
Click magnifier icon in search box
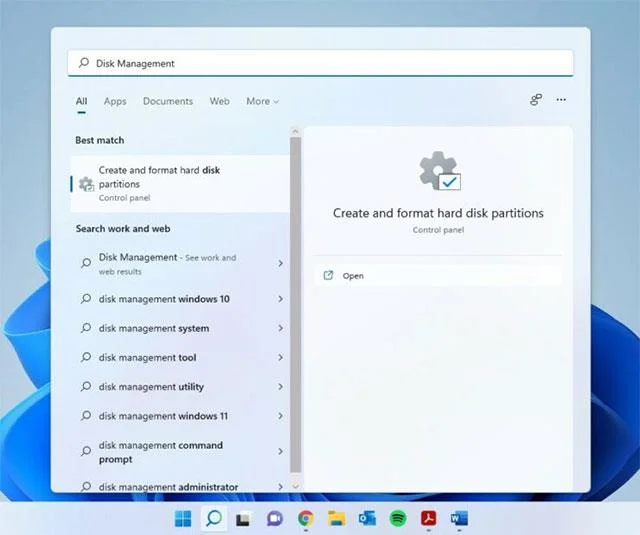84,63
